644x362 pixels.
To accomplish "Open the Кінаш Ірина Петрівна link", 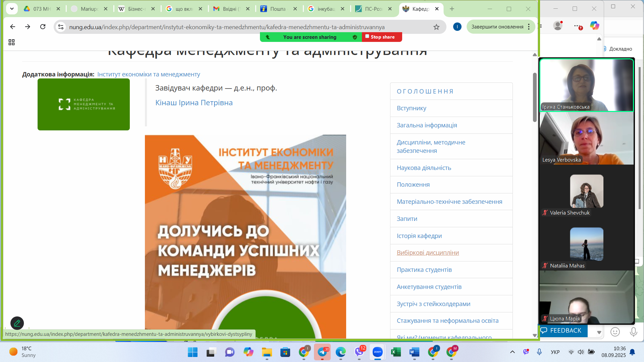I will click(194, 103).
